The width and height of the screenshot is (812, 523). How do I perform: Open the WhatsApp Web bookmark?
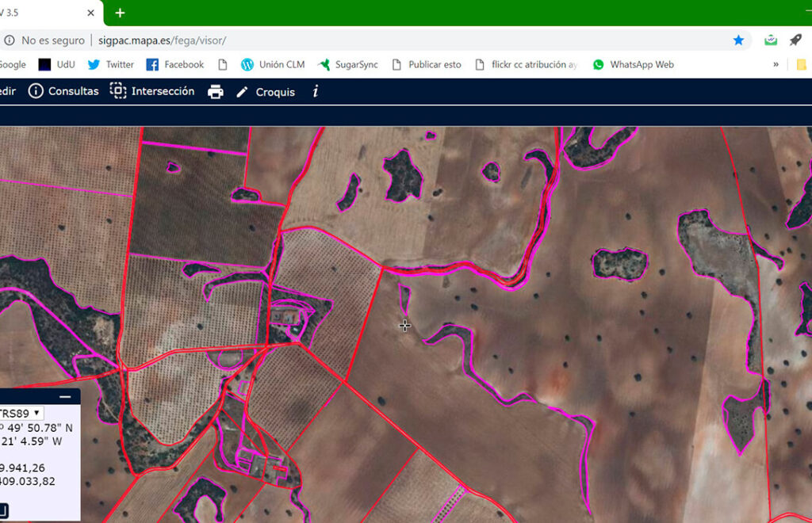pos(633,65)
